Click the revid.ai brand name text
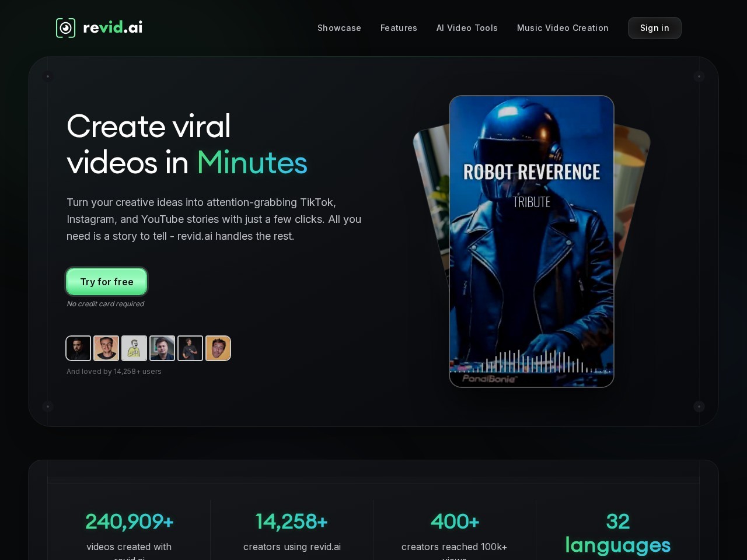The image size is (747, 560). tap(113, 28)
